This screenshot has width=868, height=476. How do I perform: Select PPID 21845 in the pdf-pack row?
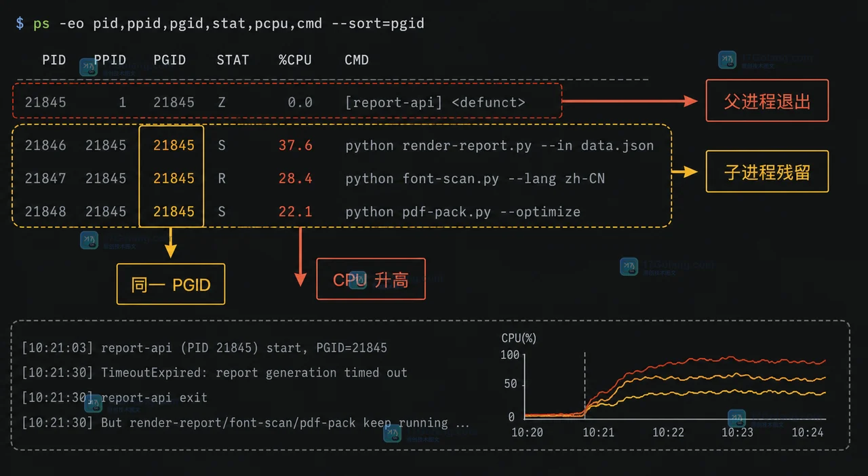[x=106, y=212]
